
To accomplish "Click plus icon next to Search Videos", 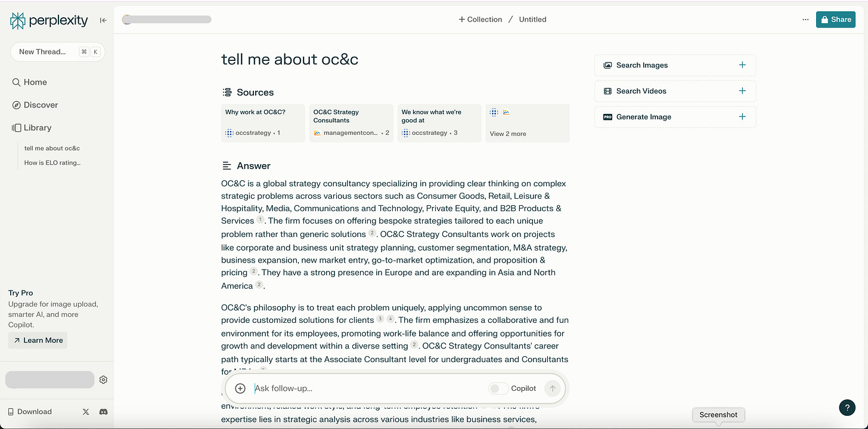I will pyautogui.click(x=742, y=91).
